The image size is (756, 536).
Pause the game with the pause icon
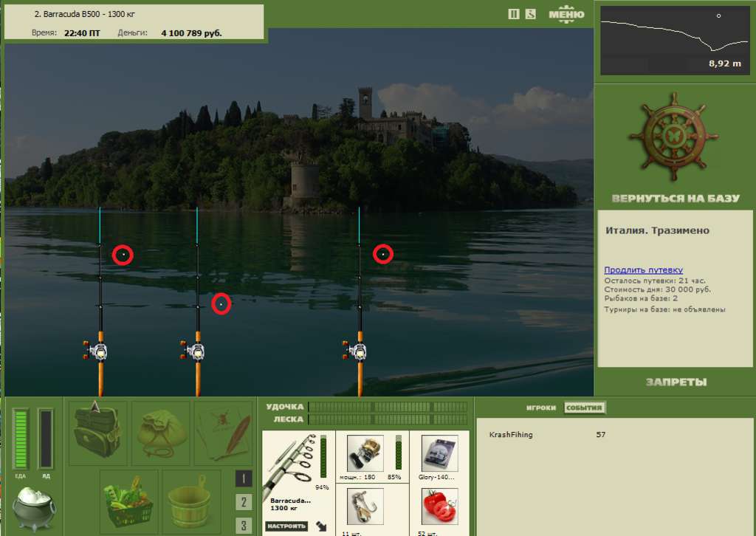point(514,15)
